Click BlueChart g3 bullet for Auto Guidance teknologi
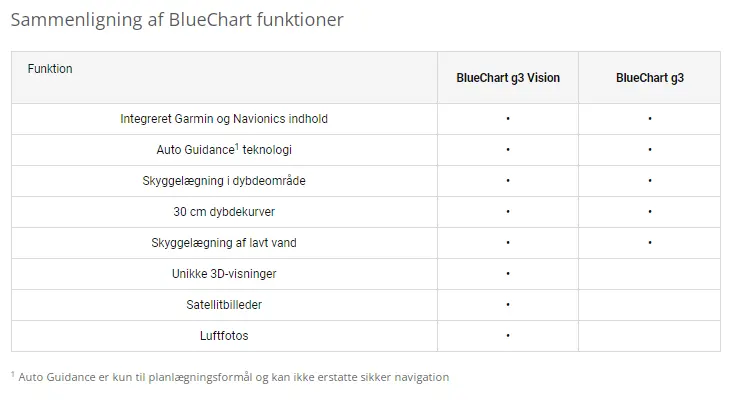Screen dimensions: 736x407 pos(650,150)
